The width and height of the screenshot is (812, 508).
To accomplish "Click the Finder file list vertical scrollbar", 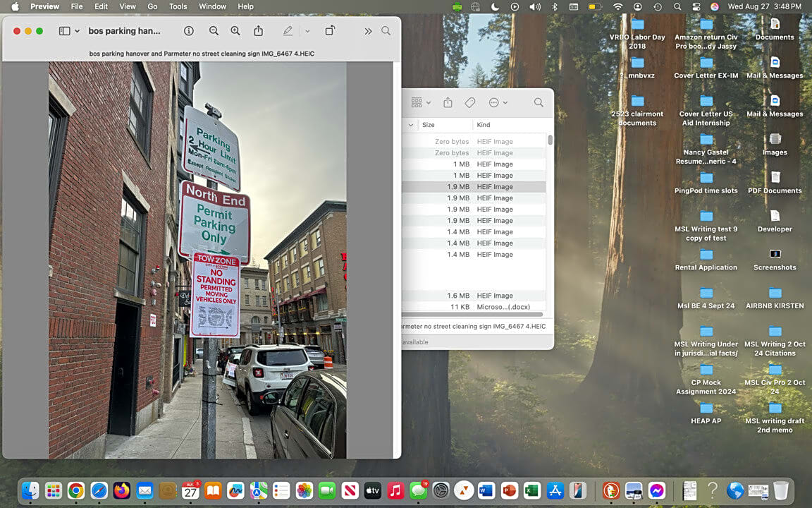I will [x=550, y=140].
